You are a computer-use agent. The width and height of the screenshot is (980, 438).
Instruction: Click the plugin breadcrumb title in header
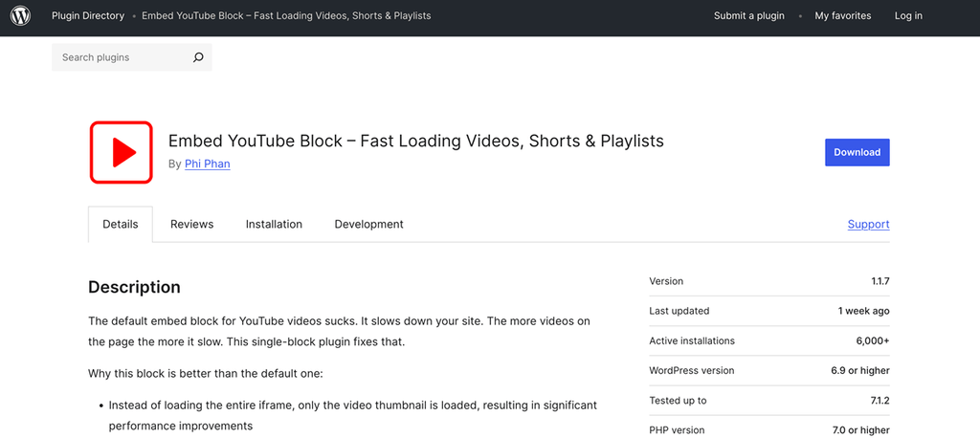[x=286, y=15]
